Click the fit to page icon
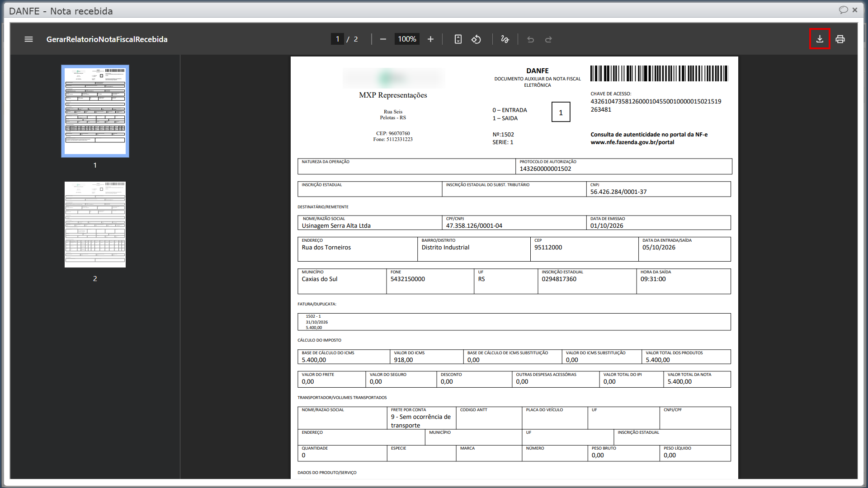This screenshot has height=488, width=868. (x=458, y=39)
